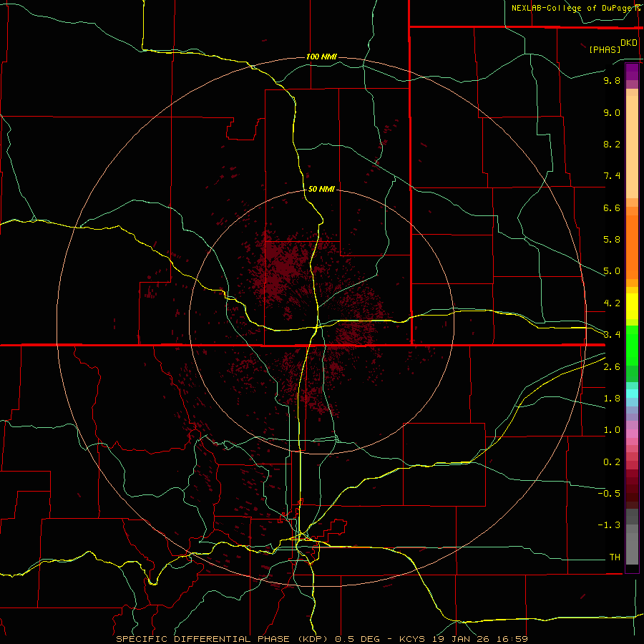Click the 7.4 scale value

coord(612,176)
